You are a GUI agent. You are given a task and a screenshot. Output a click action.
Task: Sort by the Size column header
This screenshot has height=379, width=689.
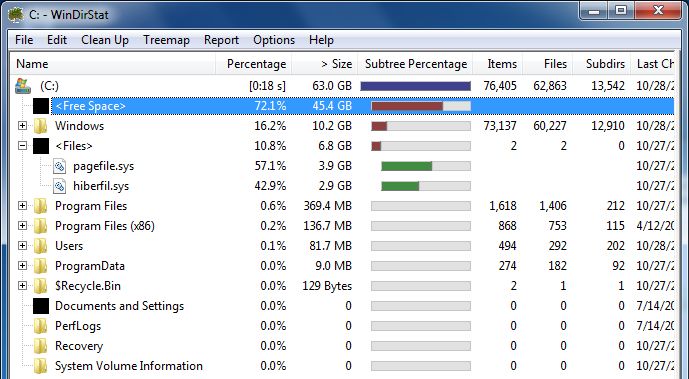[x=325, y=64]
